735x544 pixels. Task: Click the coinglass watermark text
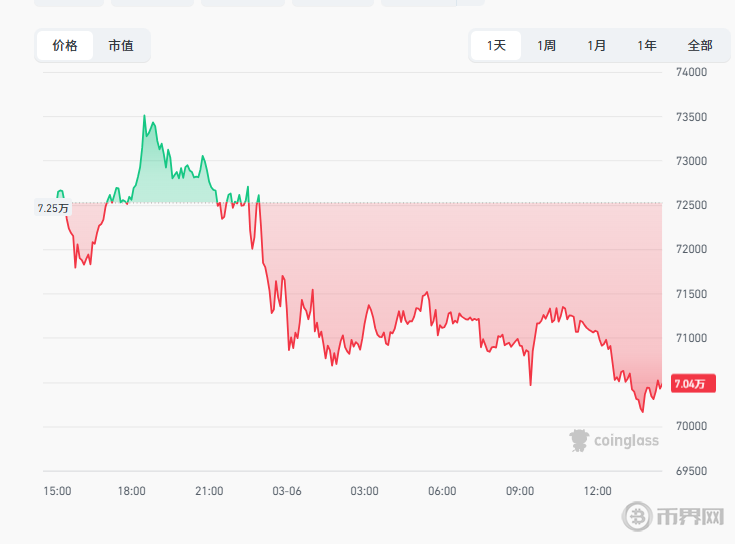(x=626, y=440)
